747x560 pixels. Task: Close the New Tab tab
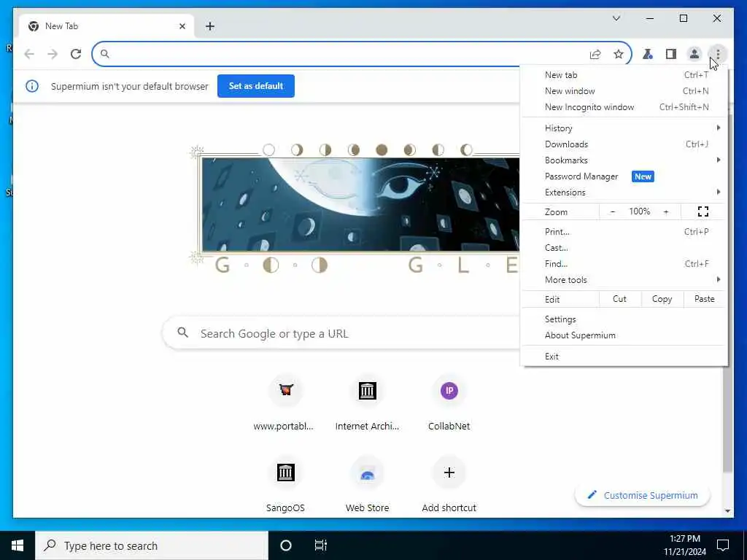coord(182,26)
